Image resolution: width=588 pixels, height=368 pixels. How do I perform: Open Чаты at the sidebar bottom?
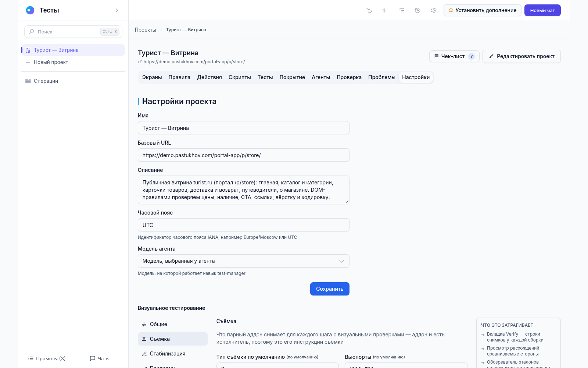coord(100,358)
